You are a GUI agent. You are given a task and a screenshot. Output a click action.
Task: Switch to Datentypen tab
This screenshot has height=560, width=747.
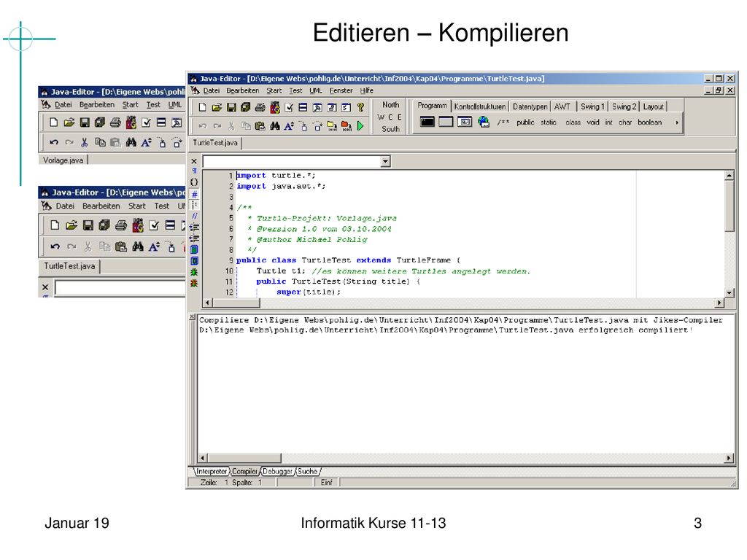click(x=530, y=106)
